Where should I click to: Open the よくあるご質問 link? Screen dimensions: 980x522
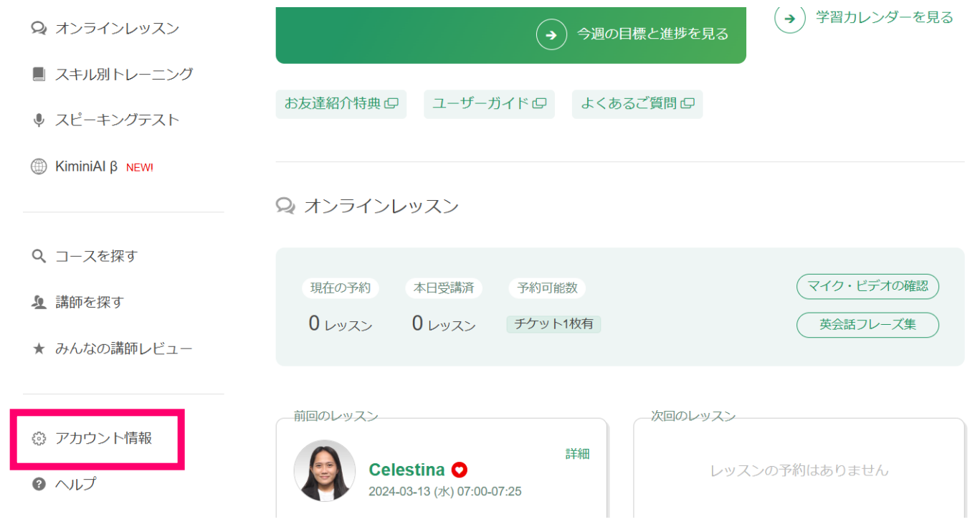click(x=637, y=104)
